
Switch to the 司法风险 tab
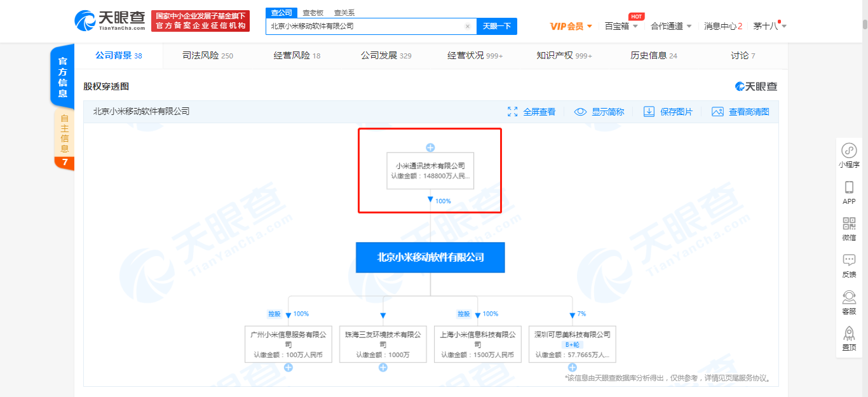tap(207, 56)
